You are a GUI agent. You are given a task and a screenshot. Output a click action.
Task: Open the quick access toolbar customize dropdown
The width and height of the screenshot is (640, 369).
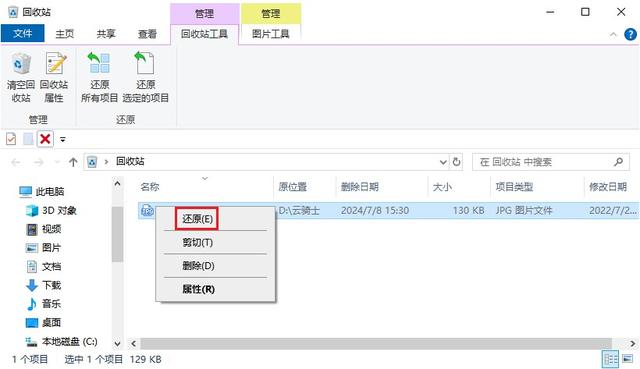click(x=62, y=140)
